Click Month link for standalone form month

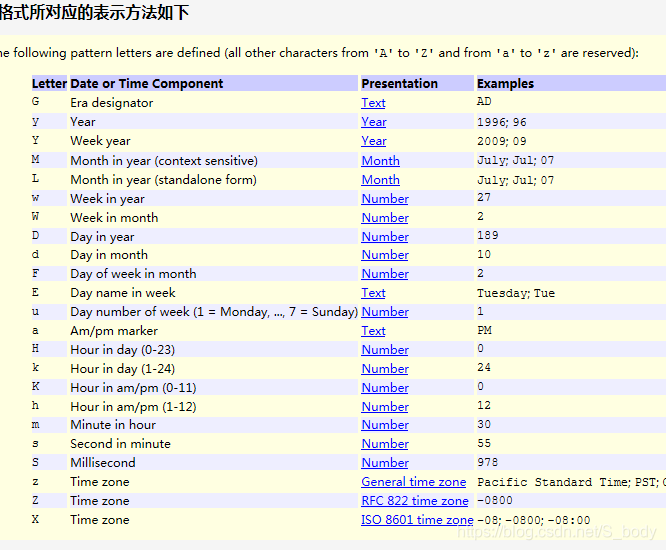[381, 180]
